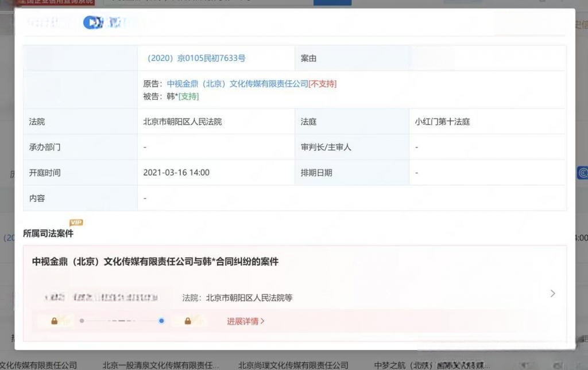Screen dimensions: 588x370
Task: Open 北京尚璞文化传媒有限责任公司 in background page
Action: [x=293, y=365]
